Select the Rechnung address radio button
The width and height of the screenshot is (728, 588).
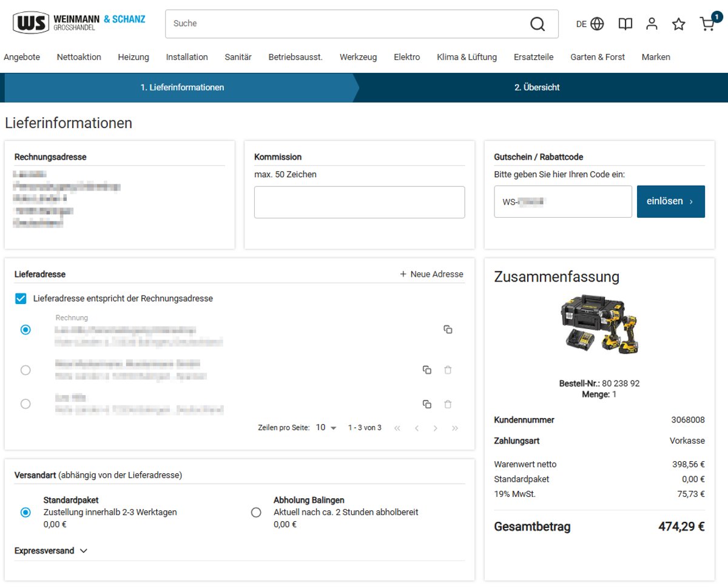coord(25,329)
